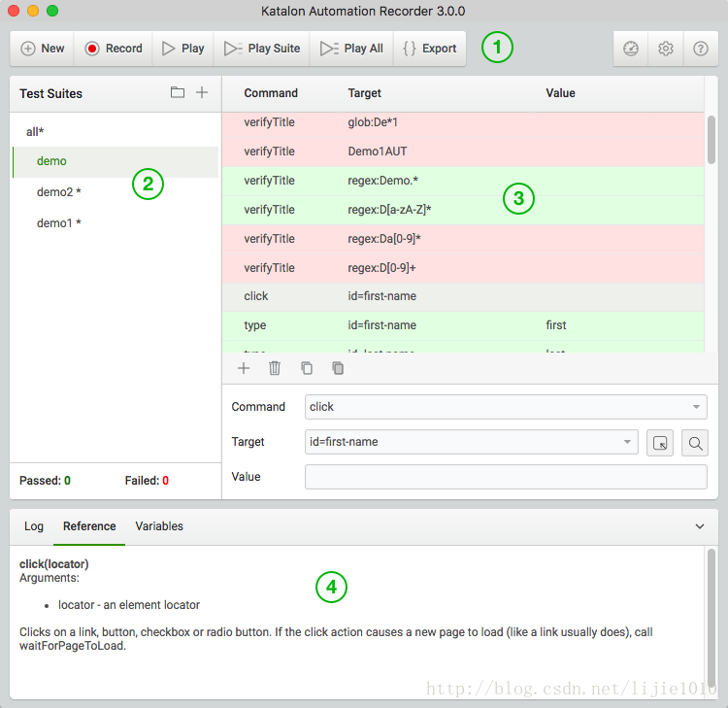The height and width of the screenshot is (708, 728).
Task: Open the speed gauge control
Action: pos(631,49)
